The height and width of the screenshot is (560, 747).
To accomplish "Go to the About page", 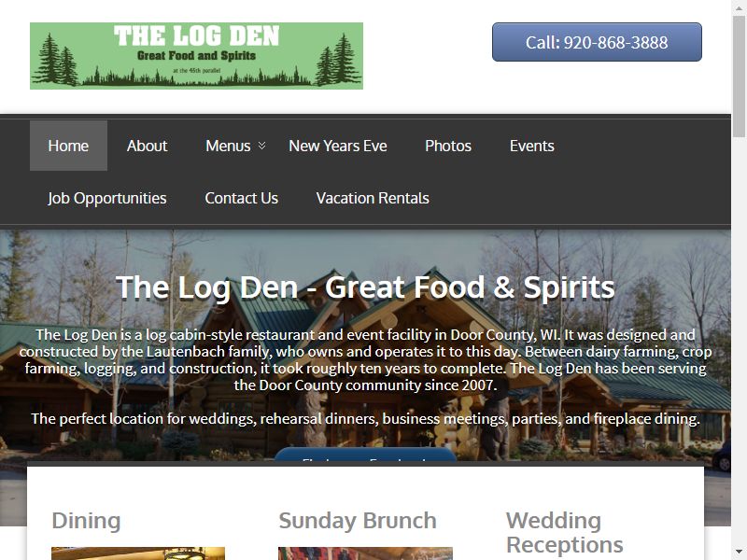I will [147, 146].
